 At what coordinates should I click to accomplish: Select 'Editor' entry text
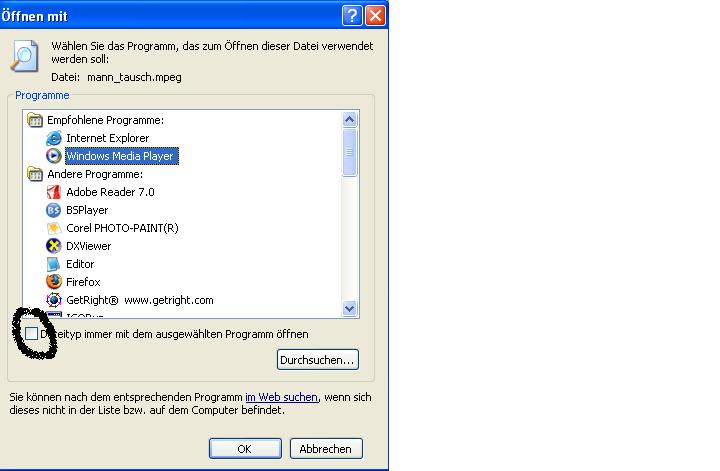coord(80,264)
